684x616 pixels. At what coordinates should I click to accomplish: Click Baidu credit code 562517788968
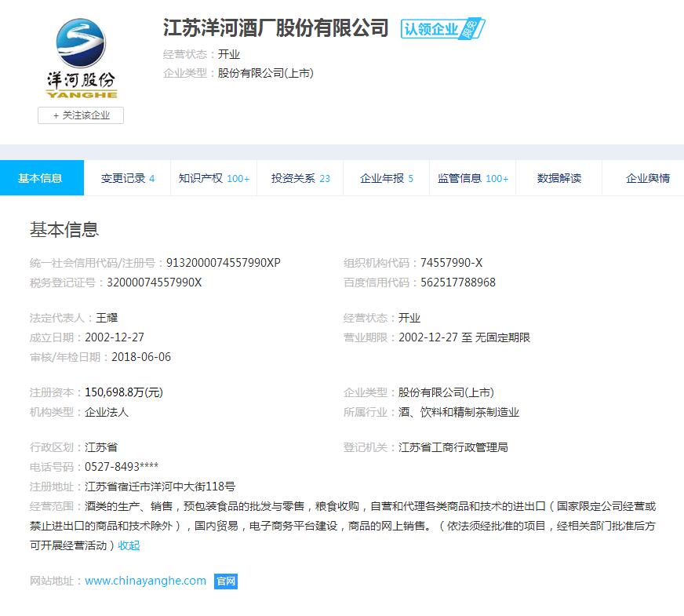[458, 282]
